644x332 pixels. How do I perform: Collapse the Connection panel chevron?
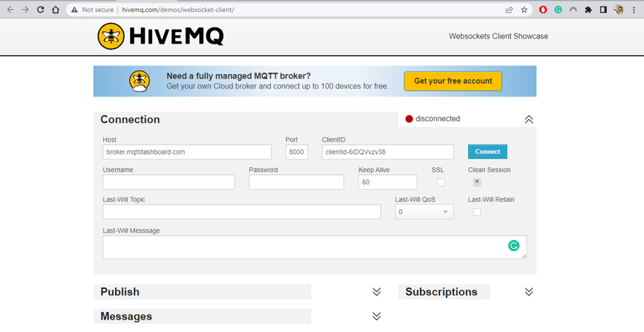point(528,120)
